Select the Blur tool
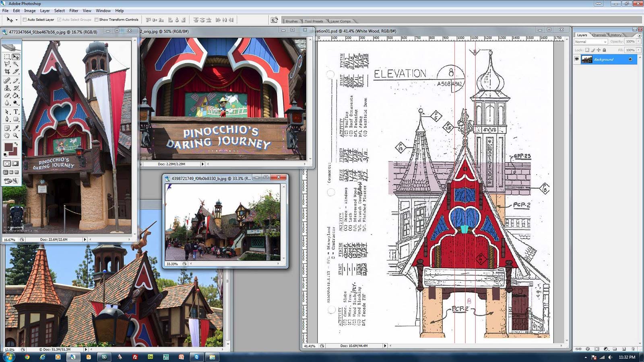Image resolution: width=644 pixels, height=362 pixels. tap(7, 103)
